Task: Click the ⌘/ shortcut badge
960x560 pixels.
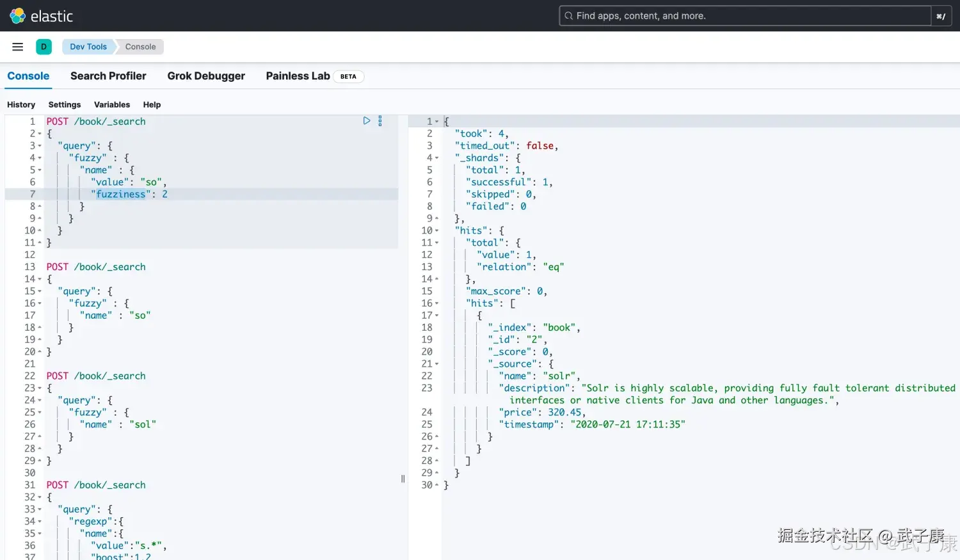Action: pyautogui.click(x=941, y=15)
